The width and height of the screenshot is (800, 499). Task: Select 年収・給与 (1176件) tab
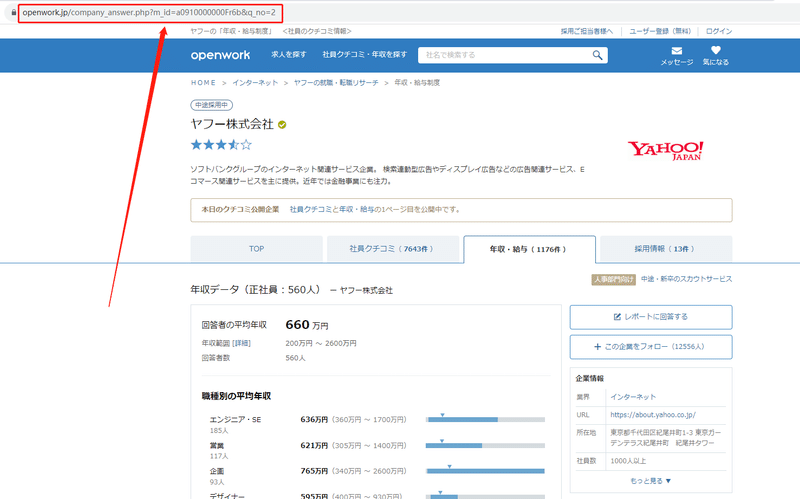point(529,249)
